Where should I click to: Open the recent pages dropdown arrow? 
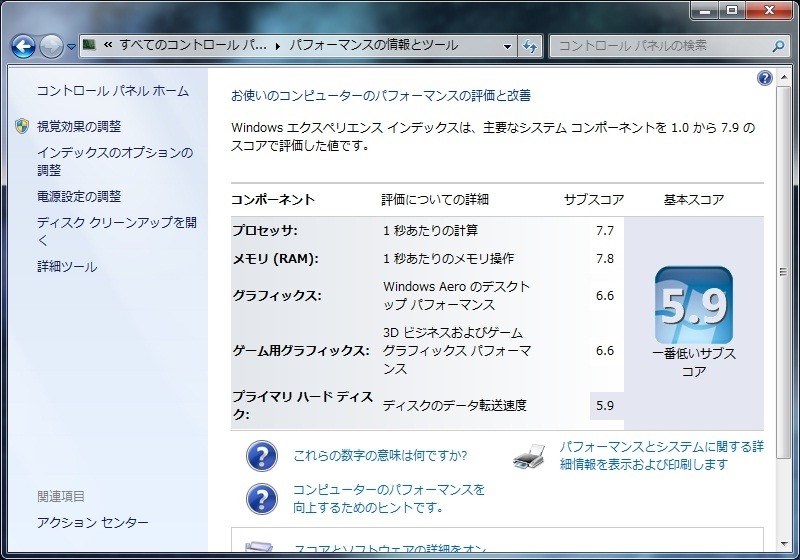pyautogui.click(x=71, y=47)
